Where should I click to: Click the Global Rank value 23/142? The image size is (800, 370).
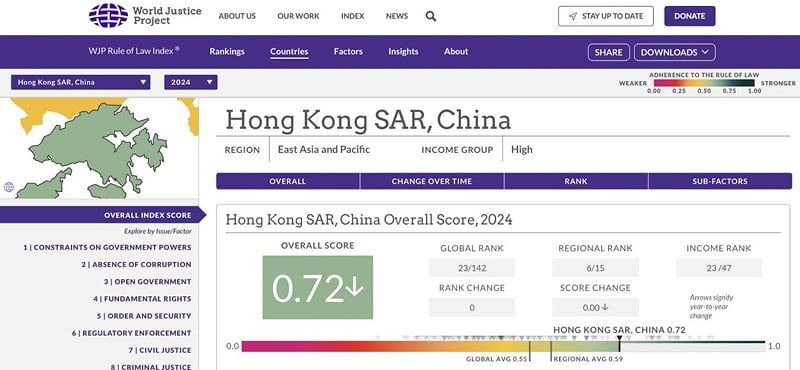[x=472, y=268]
